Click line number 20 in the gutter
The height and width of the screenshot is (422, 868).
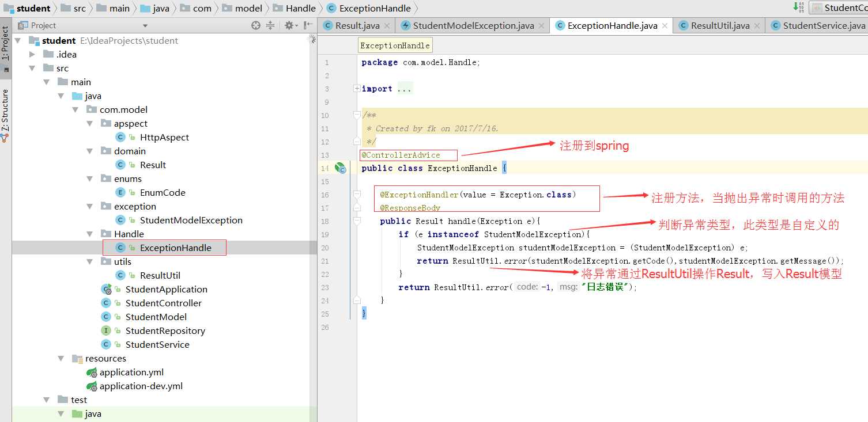point(325,248)
